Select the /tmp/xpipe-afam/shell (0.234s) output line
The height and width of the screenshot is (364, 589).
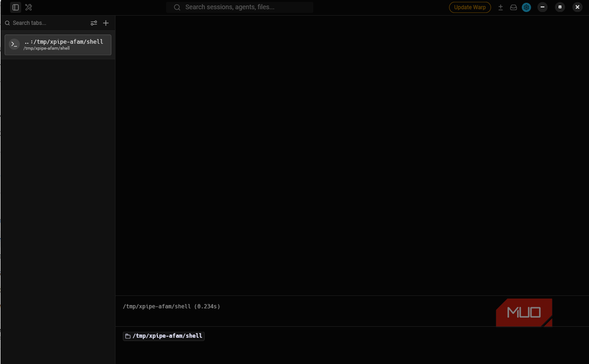click(171, 306)
